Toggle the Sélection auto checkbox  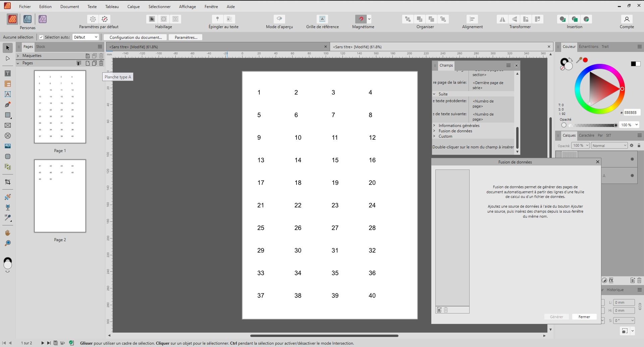[x=41, y=37]
